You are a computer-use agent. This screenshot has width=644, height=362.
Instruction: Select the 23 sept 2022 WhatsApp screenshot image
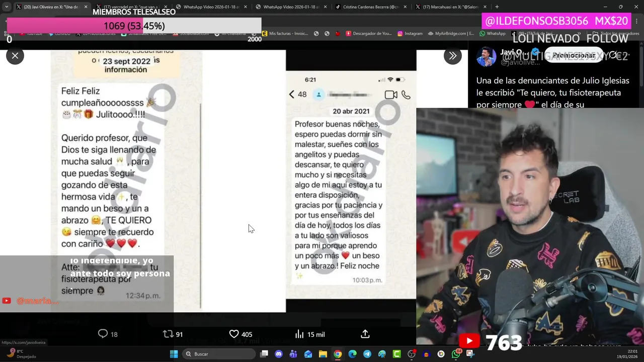click(x=126, y=181)
